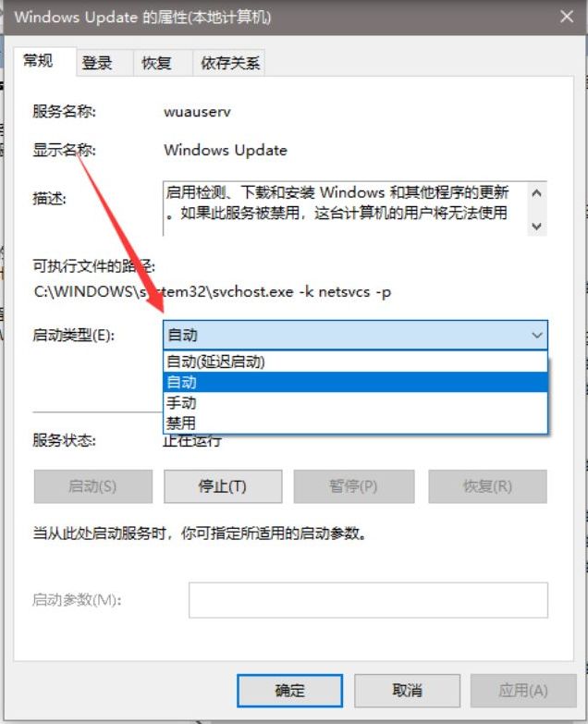The height and width of the screenshot is (724, 588).
Task: Choose 手动 startup type option
Action: pyautogui.click(x=355, y=402)
